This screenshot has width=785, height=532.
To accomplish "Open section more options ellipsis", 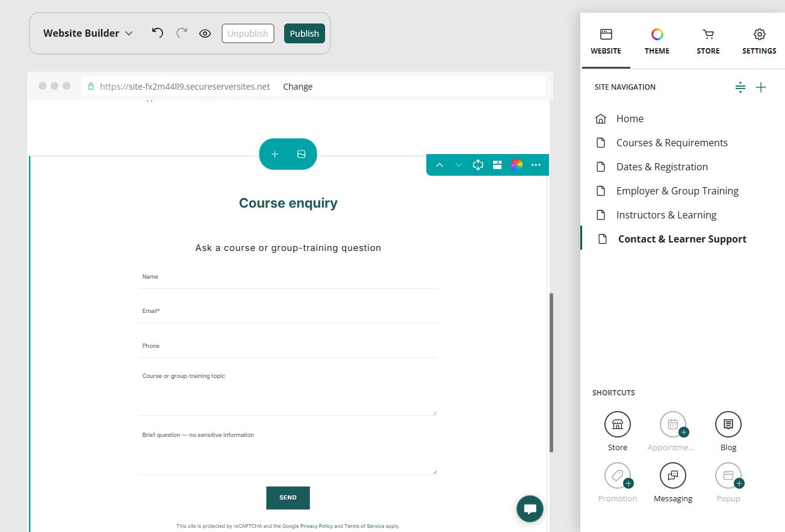I will 536,165.
